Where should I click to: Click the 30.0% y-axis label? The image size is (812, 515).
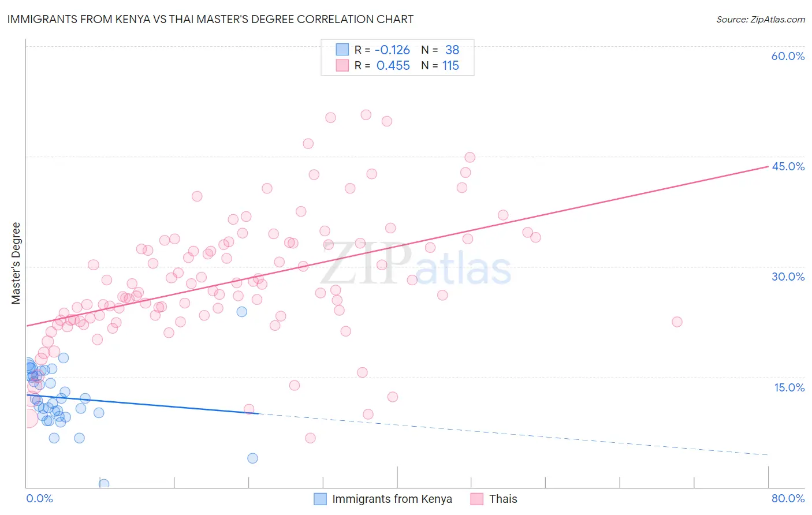click(788, 277)
